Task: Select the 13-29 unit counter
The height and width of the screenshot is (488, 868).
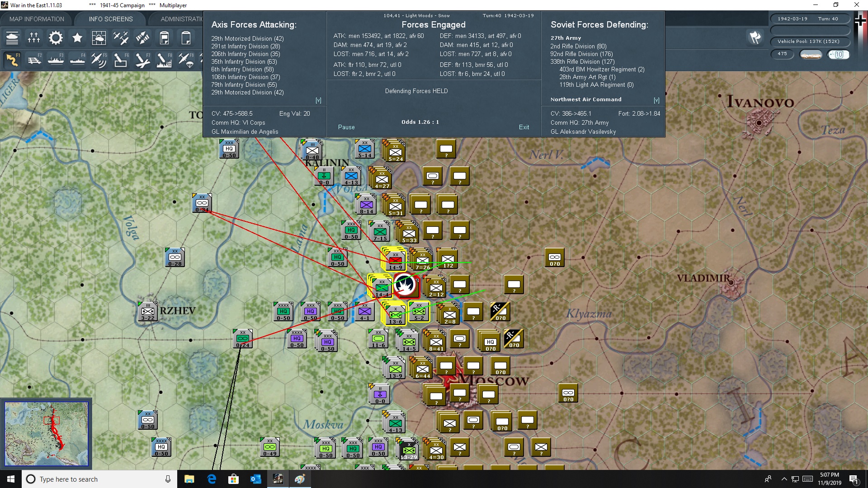Action: tap(408, 449)
